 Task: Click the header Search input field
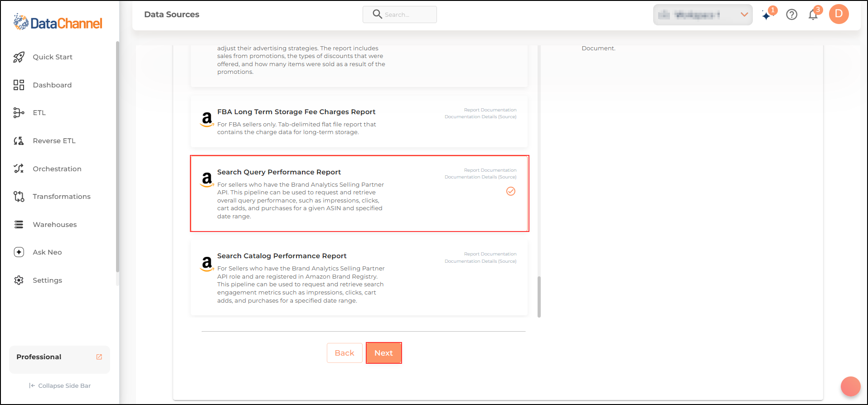pyautogui.click(x=400, y=14)
